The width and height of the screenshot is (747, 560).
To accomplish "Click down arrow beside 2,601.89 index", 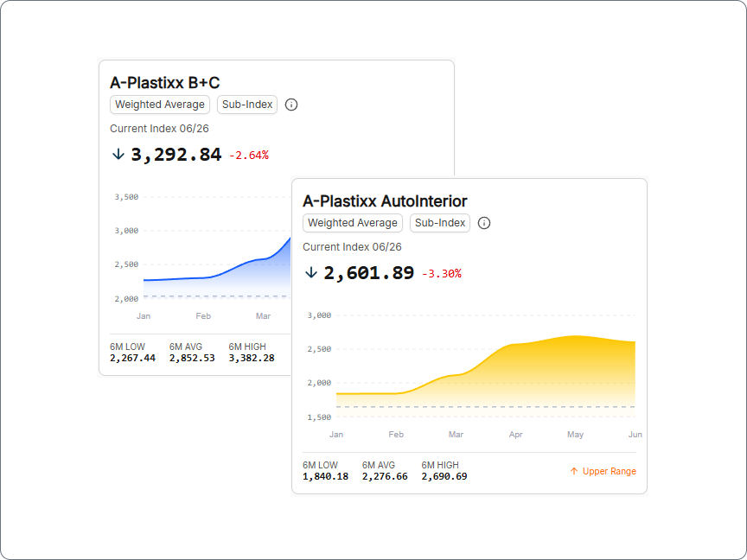I will pyautogui.click(x=311, y=273).
